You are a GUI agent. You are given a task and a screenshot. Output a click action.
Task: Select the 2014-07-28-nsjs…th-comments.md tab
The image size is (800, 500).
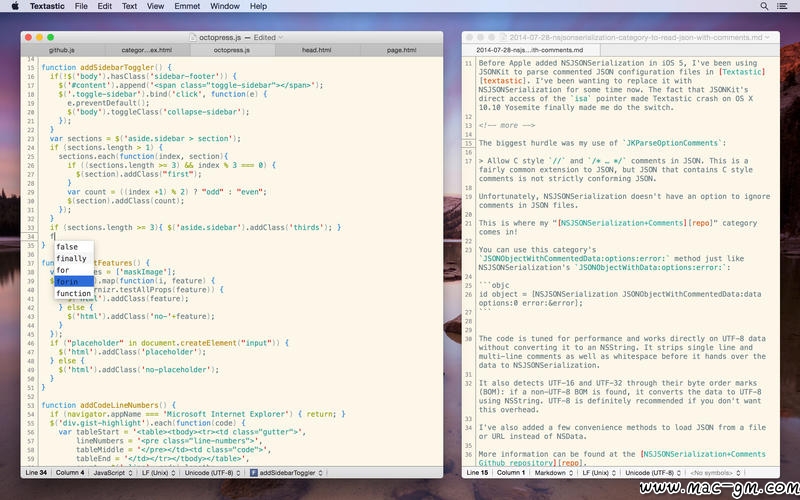(x=531, y=50)
